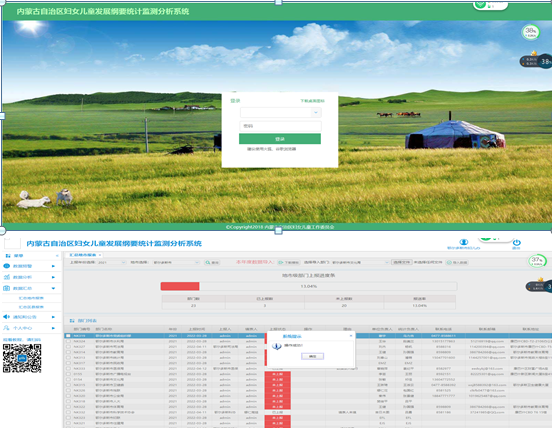This screenshot has width=552, height=428.
Task: Tick the checkbox for row NK332
Action: click(x=68, y=412)
